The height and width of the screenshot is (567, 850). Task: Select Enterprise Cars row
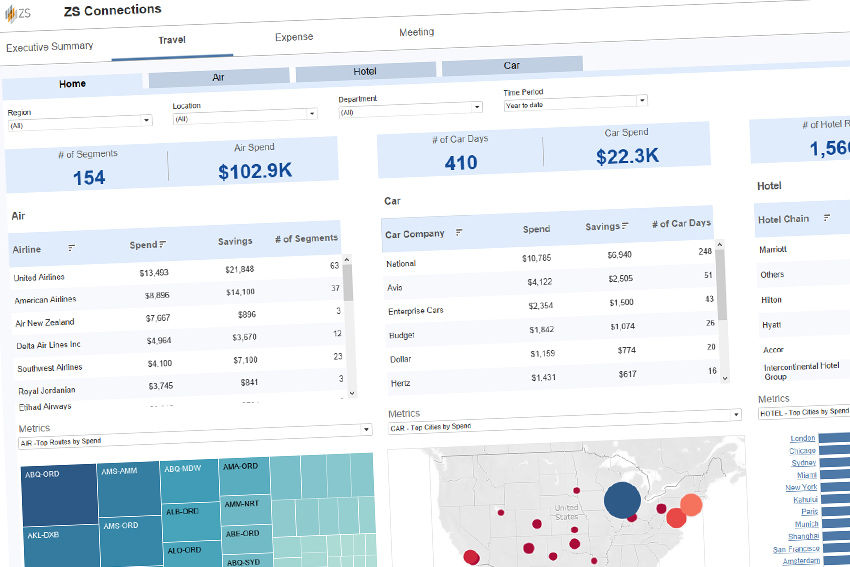pyautogui.click(x=551, y=306)
